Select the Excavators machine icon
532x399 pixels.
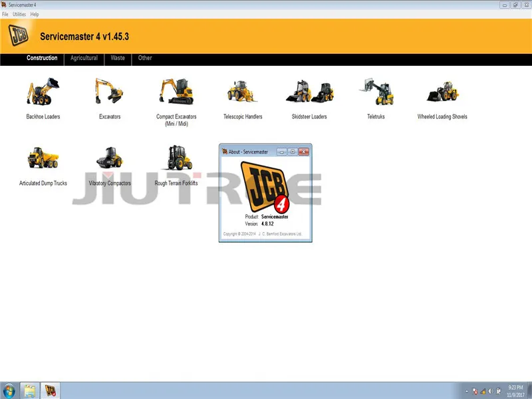(x=109, y=91)
